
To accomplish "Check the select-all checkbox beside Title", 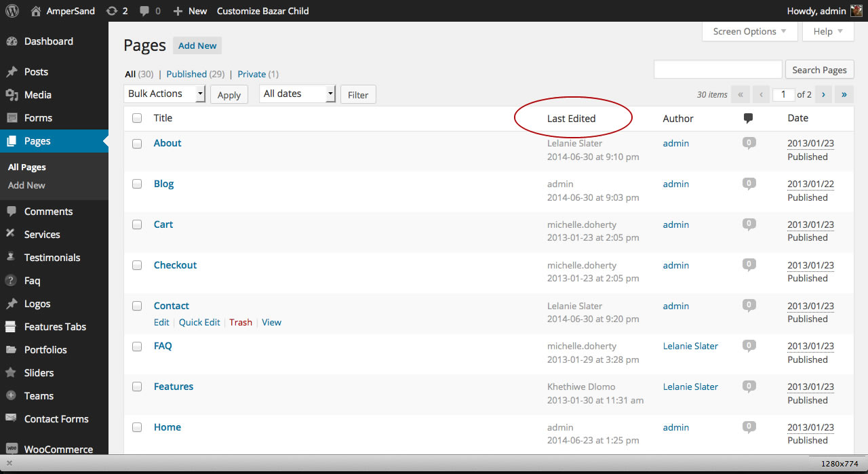I will click(x=137, y=118).
